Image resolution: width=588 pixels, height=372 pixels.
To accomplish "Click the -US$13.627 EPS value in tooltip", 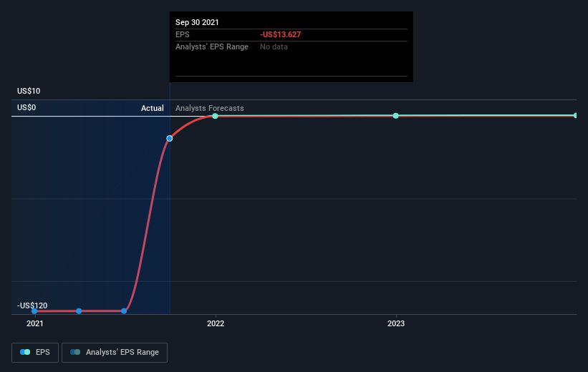I will click(281, 34).
